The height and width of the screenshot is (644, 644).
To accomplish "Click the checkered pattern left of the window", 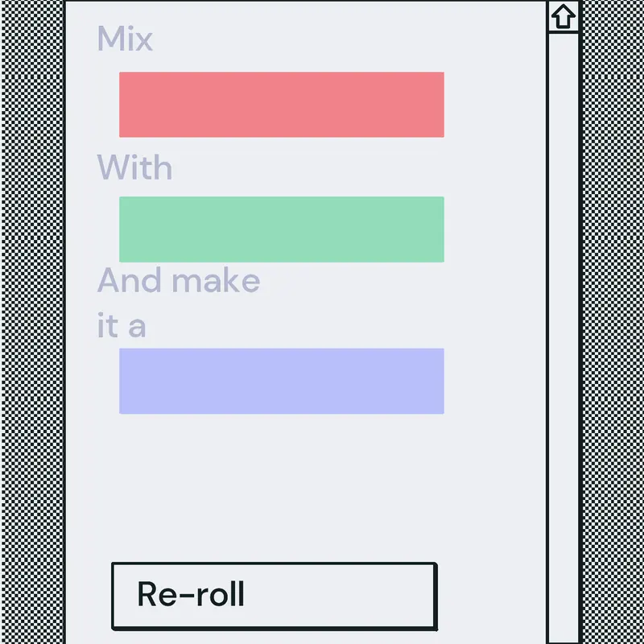I will (32, 322).
